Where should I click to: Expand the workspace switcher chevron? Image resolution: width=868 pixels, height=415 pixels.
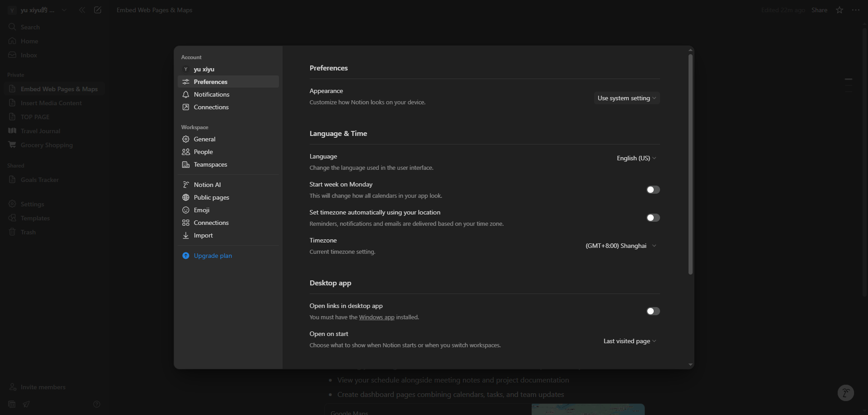[64, 10]
